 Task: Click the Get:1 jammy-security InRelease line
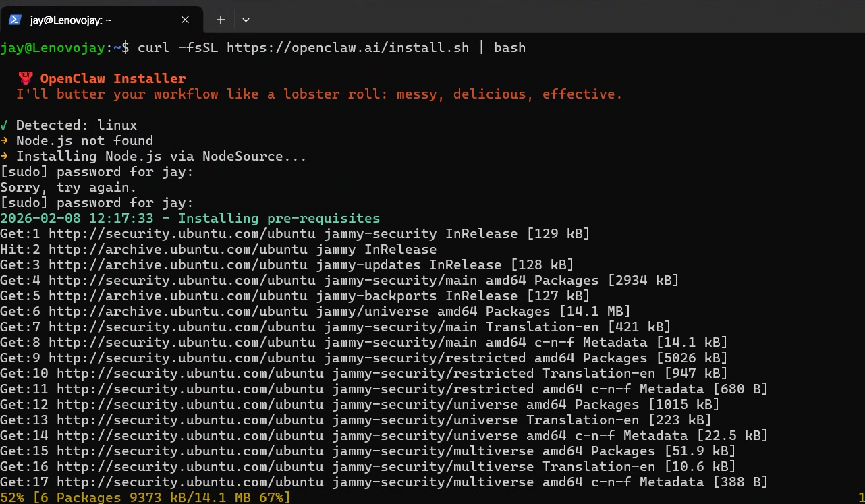(295, 233)
